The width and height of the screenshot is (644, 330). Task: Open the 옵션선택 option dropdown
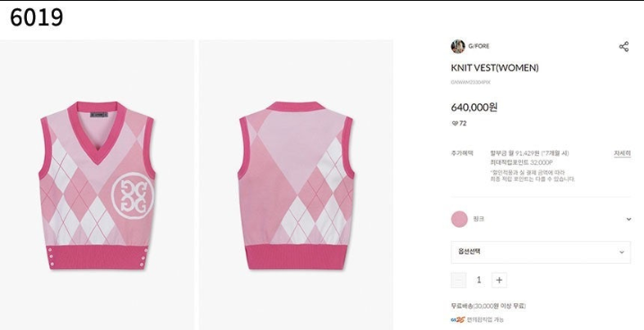click(541, 252)
